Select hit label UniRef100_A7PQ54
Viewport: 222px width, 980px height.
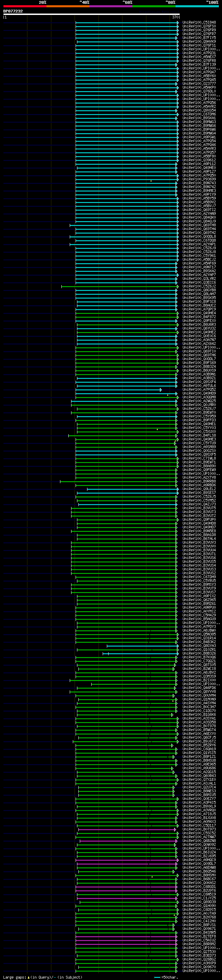199,141
